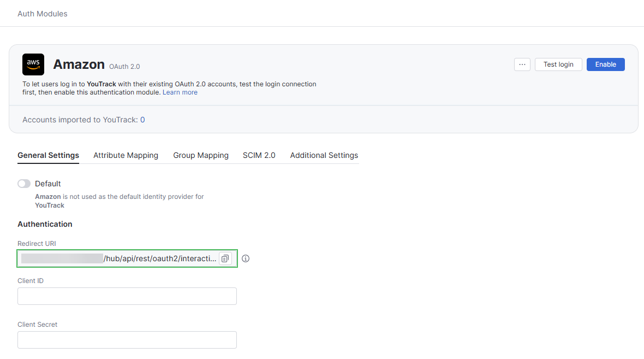Open the Attribute Mapping tab
This screenshot has width=644, height=359.
(x=126, y=155)
